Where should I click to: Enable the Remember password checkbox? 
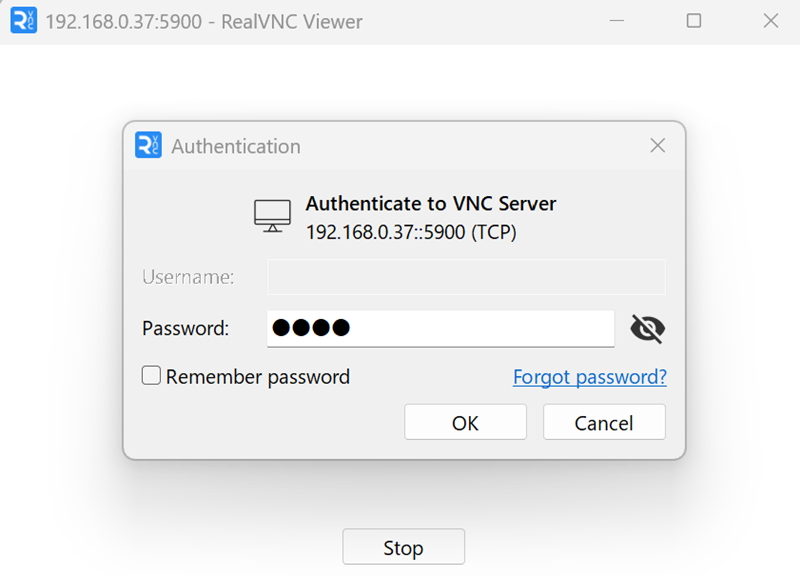(151, 376)
